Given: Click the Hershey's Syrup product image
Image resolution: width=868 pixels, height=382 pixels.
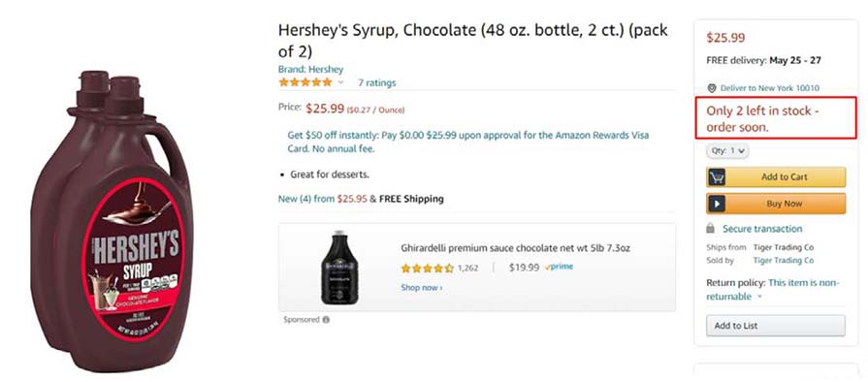Looking at the screenshot, I should (111, 221).
